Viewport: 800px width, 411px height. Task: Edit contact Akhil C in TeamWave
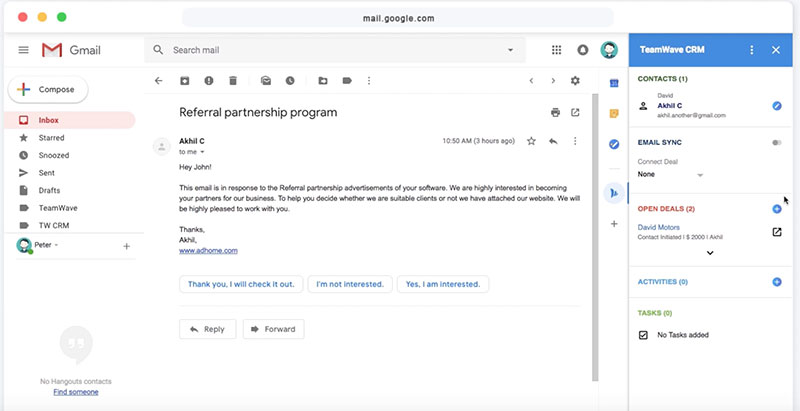pyautogui.click(x=777, y=106)
